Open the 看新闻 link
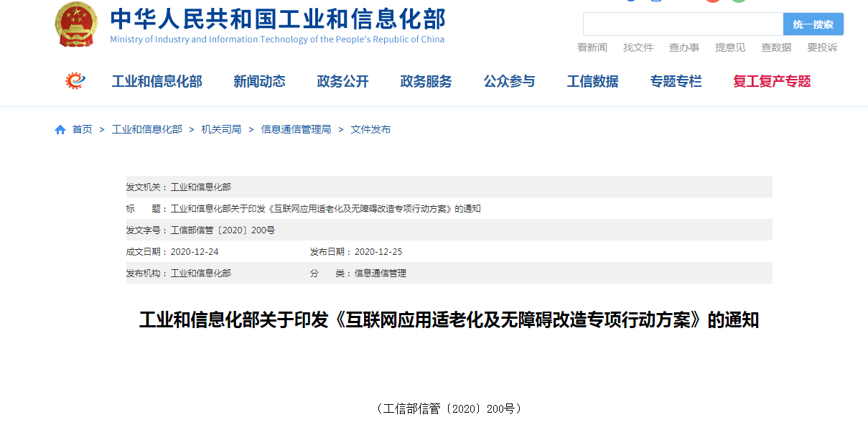 tap(592, 47)
